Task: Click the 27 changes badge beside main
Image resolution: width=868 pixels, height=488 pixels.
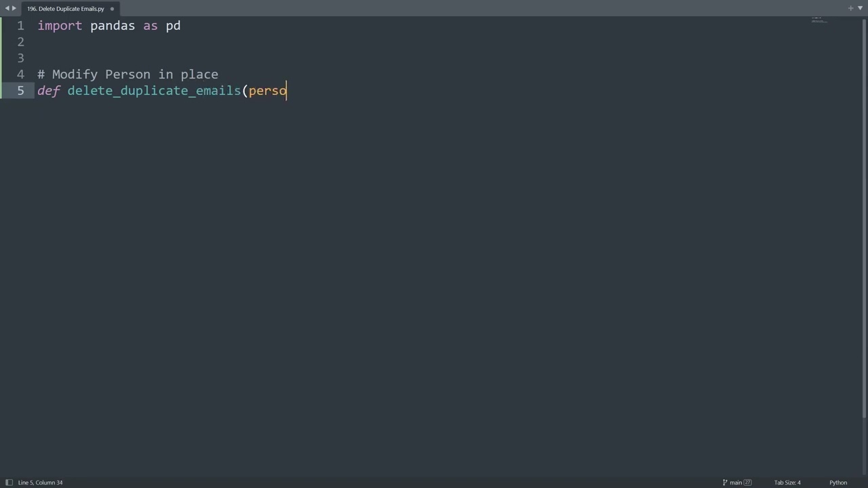Action: click(747, 483)
